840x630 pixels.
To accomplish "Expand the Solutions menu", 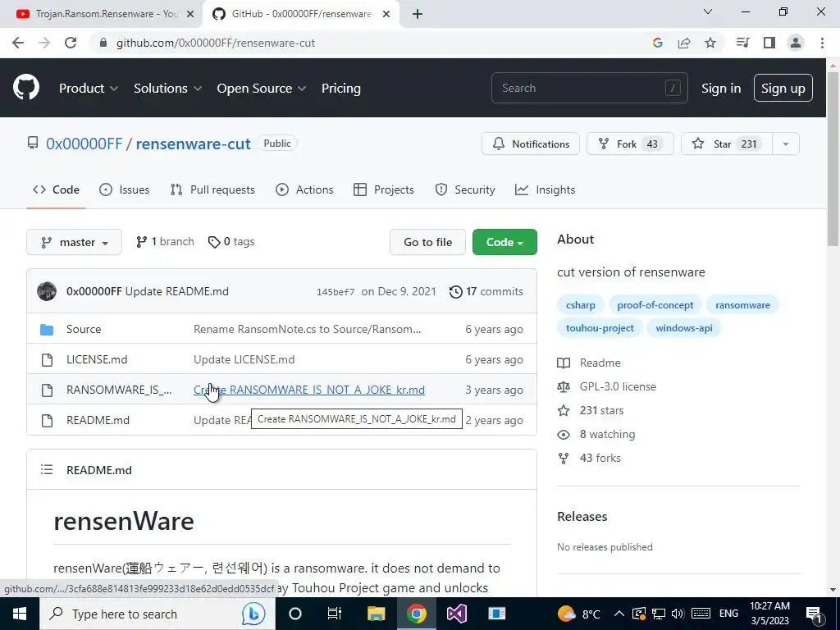I will tap(167, 88).
